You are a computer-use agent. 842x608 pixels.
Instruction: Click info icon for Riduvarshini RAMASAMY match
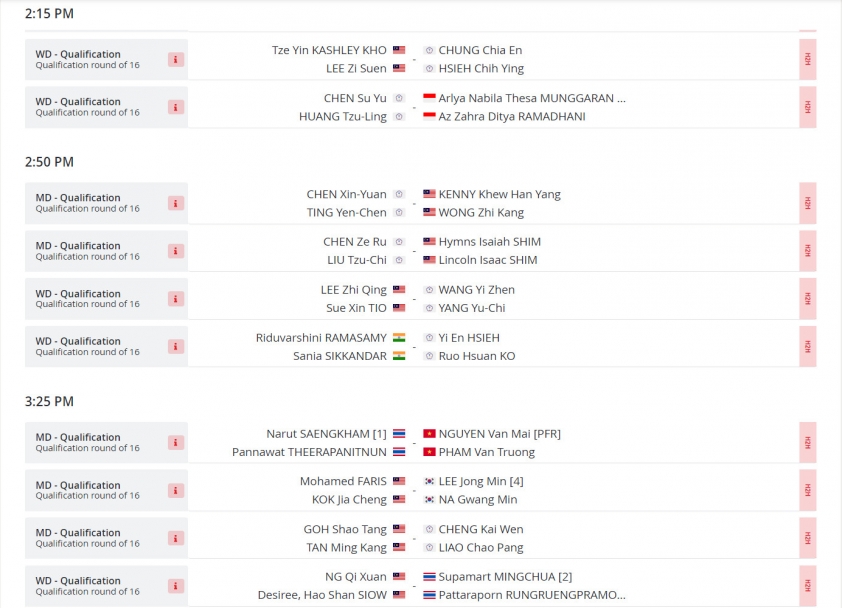pyautogui.click(x=176, y=346)
